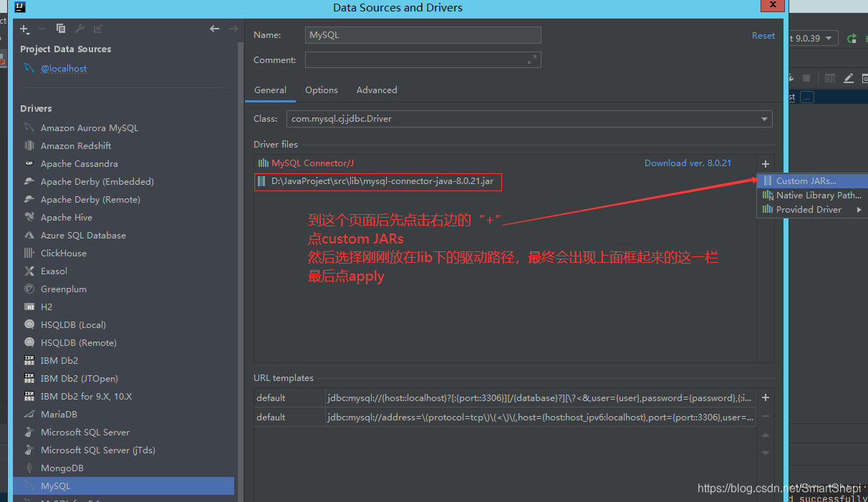
Task: Open Tomcat 9.0.39 run configuration dropdown
Action: pyautogui.click(x=813, y=39)
